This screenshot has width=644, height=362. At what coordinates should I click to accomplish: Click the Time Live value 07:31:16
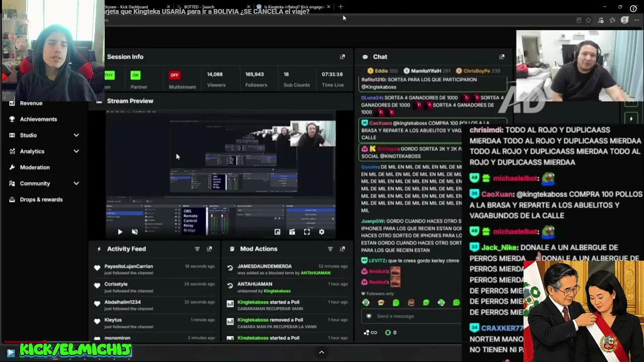(x=332, y=74)
